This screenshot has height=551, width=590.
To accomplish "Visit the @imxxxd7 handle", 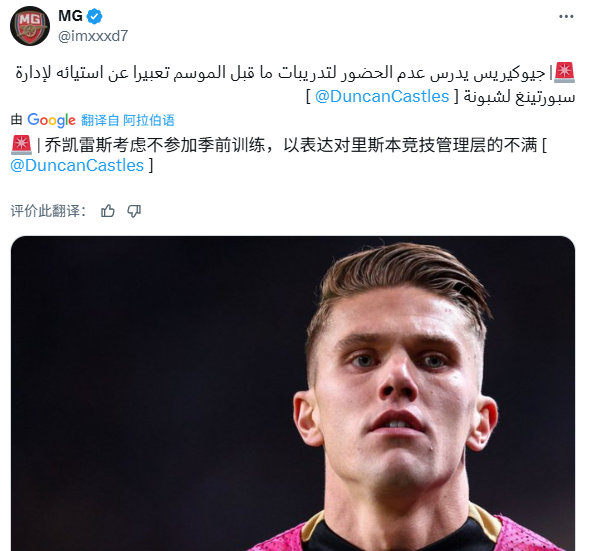I will (x=93, y=36).
